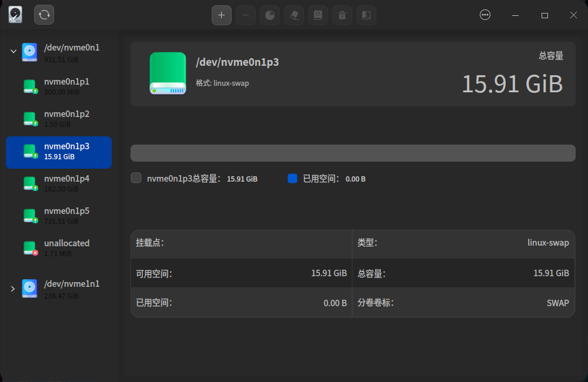Click the 238.47 GiB disk size text
The width and height of the screenshot is (588, 382).
click(x=61, y=296)
